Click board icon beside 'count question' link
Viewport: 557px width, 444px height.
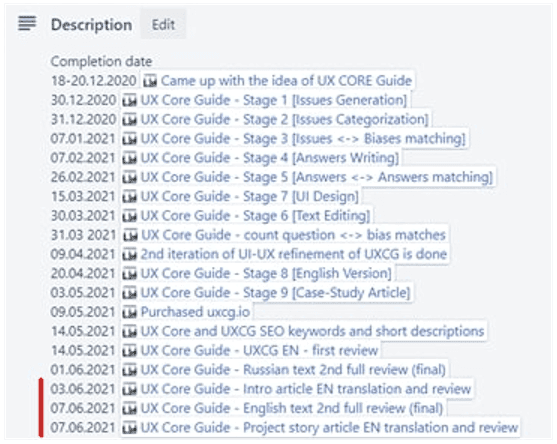coord(130,235)
